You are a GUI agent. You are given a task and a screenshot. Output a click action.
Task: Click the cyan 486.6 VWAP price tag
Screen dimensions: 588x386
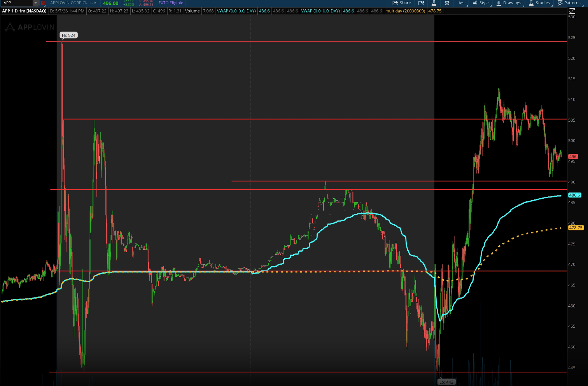pos(574,195)
